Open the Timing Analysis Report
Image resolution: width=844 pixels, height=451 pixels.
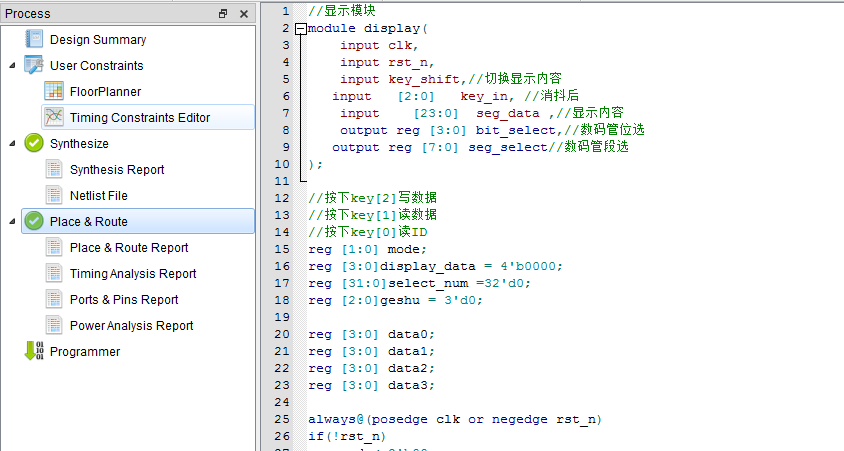click(132, 274)
